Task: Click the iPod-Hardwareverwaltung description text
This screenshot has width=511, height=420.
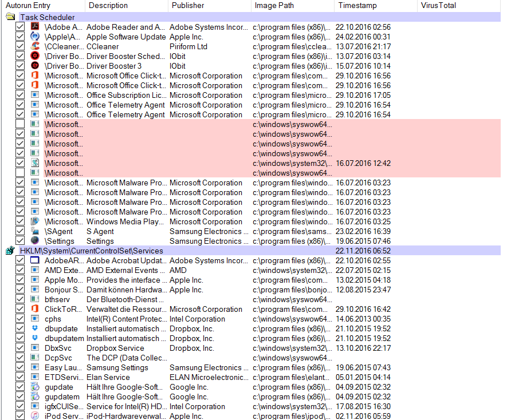Action: point(127,416)
